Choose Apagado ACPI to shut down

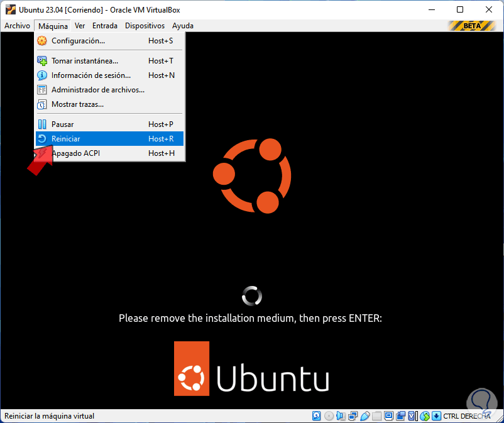109,153
